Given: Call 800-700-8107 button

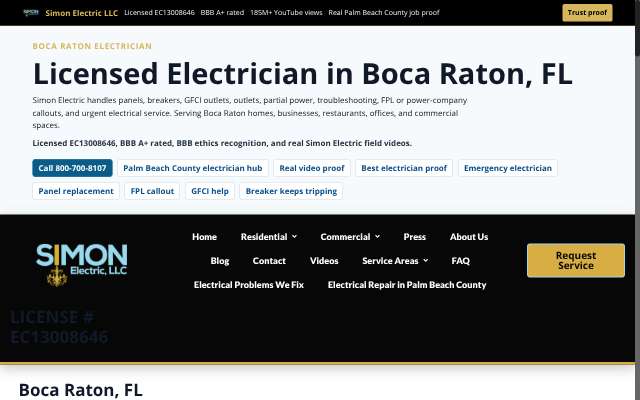Looking at the screenshot, I should click(x=72, y=168).
